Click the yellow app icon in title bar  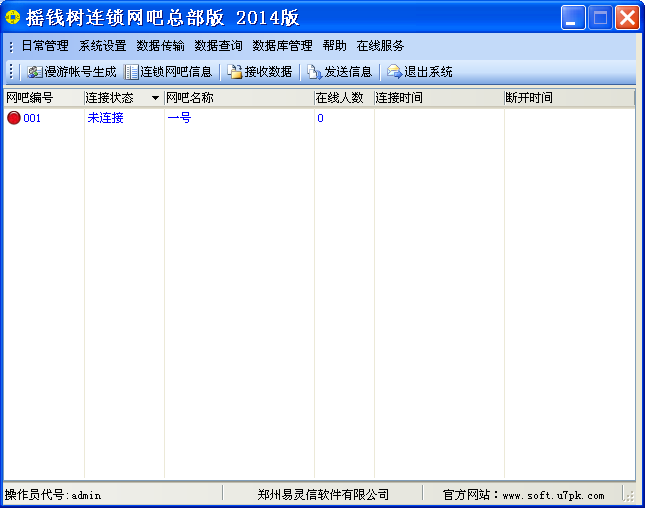[12, 17]
